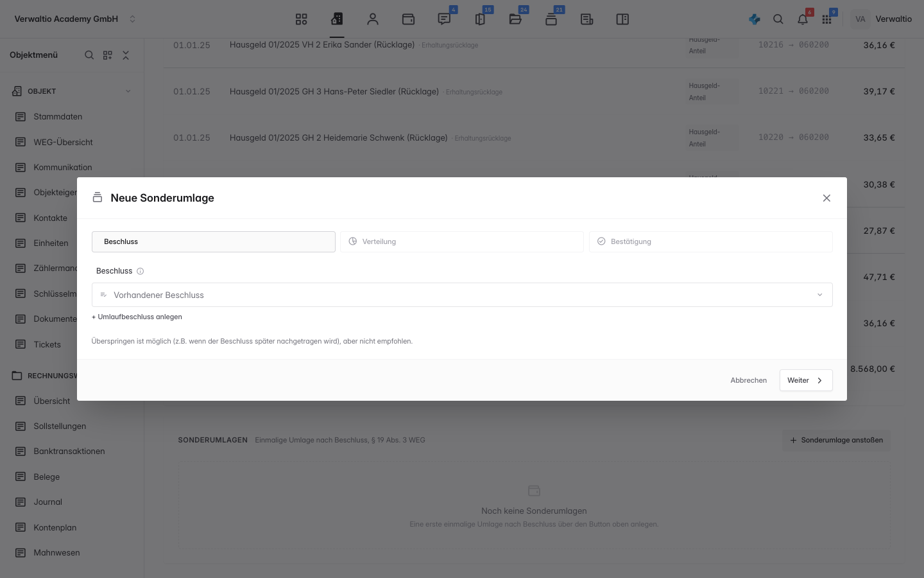The image size is (924, 578).
Task: Open the global search magnifier in top bar
Action: click(778, 19)
